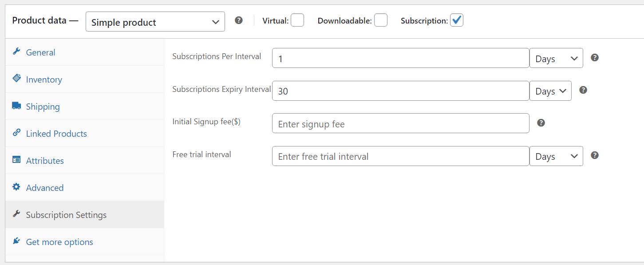
Task: Click the Attributes list icon
Action: tap(16, 160)
